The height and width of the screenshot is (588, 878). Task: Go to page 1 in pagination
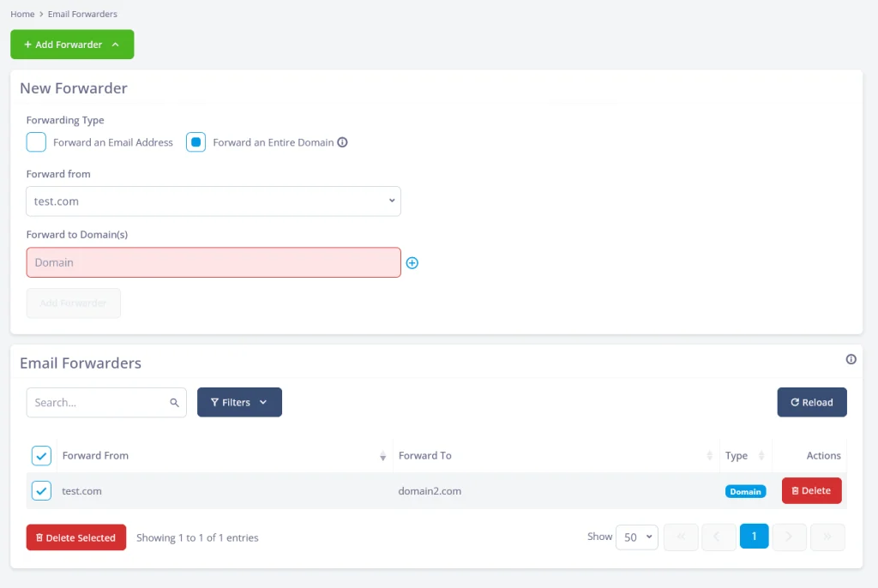[754, 537]
